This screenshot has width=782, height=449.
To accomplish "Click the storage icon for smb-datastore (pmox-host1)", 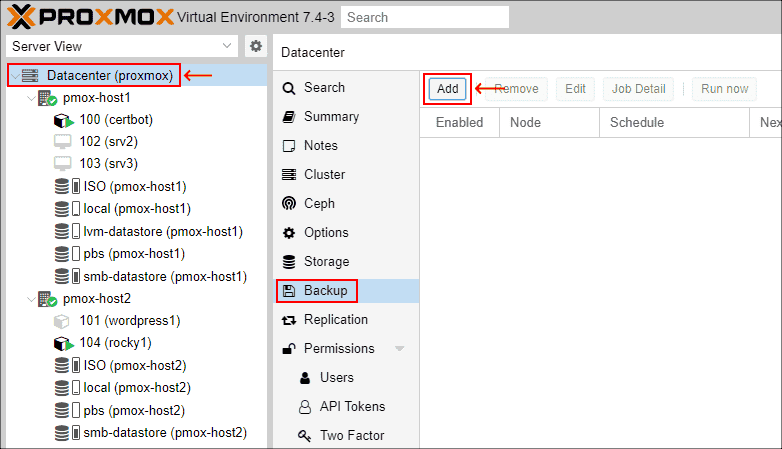I will tap(67, 276).
